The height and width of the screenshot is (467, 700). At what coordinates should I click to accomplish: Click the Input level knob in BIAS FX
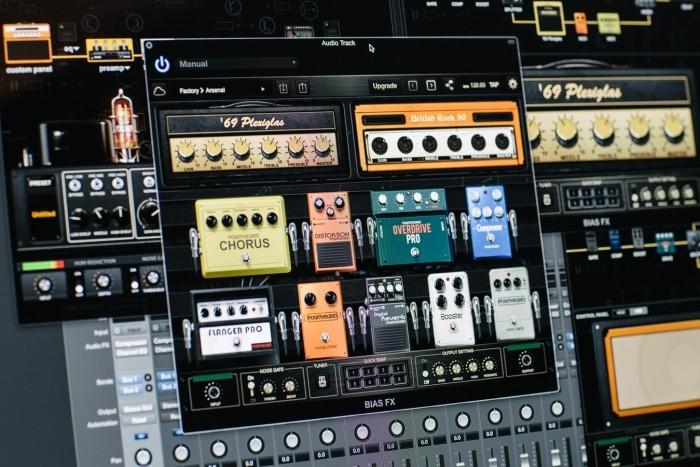coord(212,392)
